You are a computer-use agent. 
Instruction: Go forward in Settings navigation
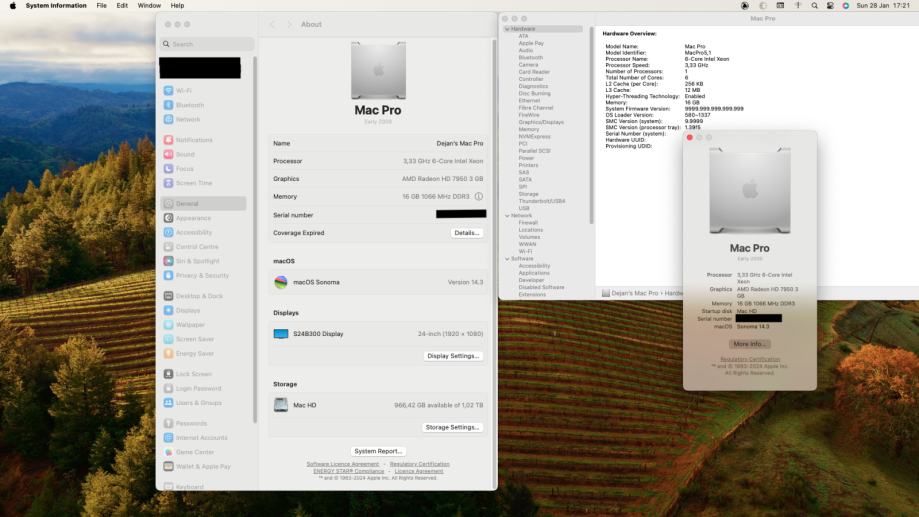[289, 25]
